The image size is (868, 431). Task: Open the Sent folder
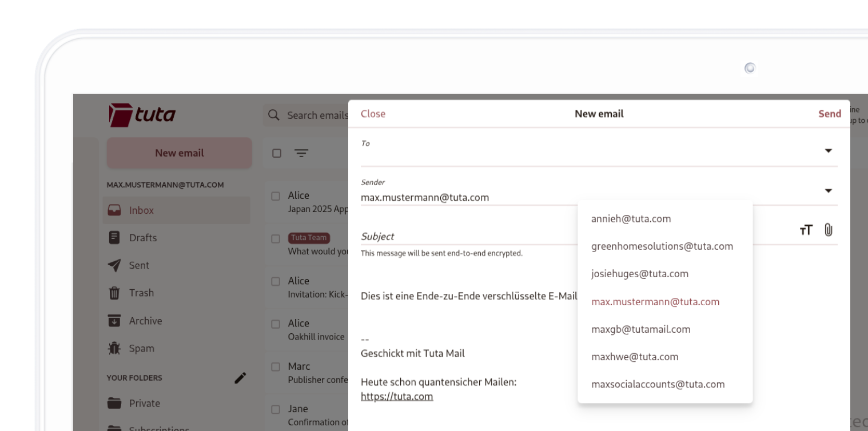[176, 265]
